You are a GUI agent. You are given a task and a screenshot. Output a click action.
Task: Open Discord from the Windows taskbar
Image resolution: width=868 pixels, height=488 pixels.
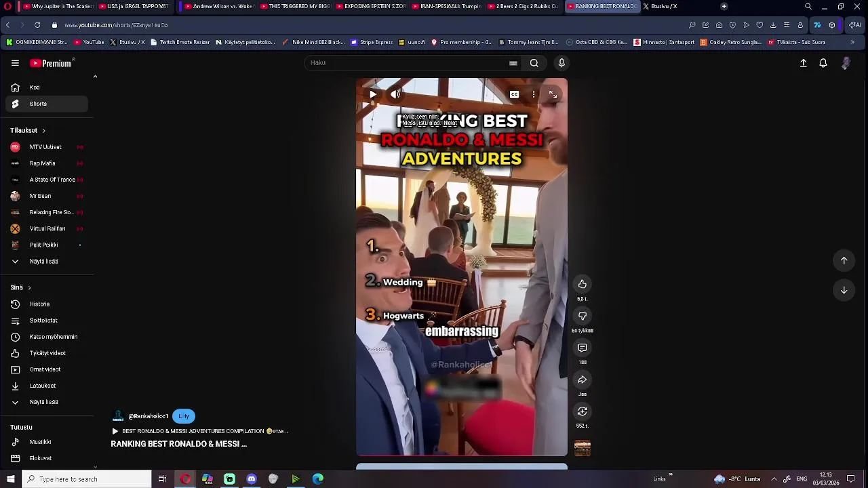coord(252,479)
